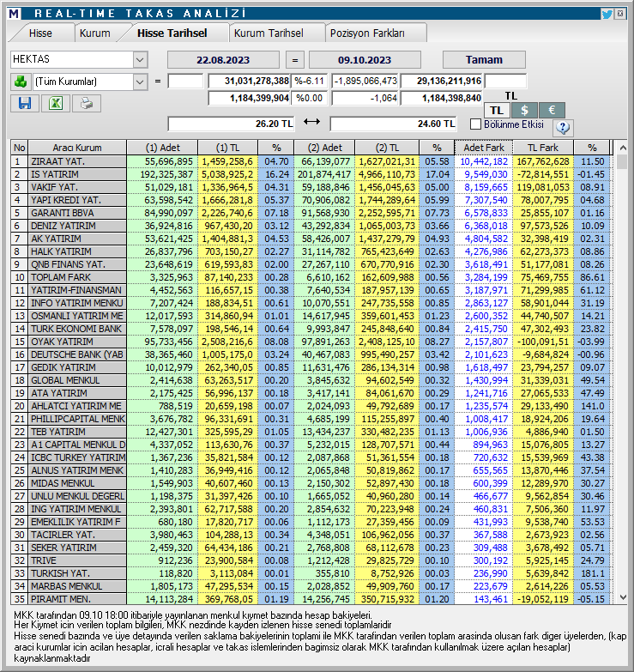Sort by Aracı Kurum column header

pyautogui.click(x=77, y=148)
